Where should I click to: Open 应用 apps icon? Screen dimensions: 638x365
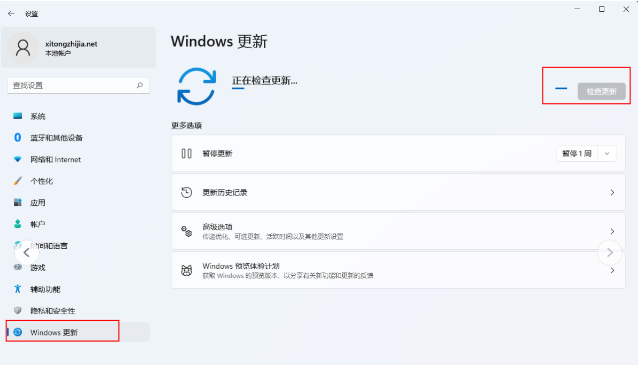tap(17, 202)
